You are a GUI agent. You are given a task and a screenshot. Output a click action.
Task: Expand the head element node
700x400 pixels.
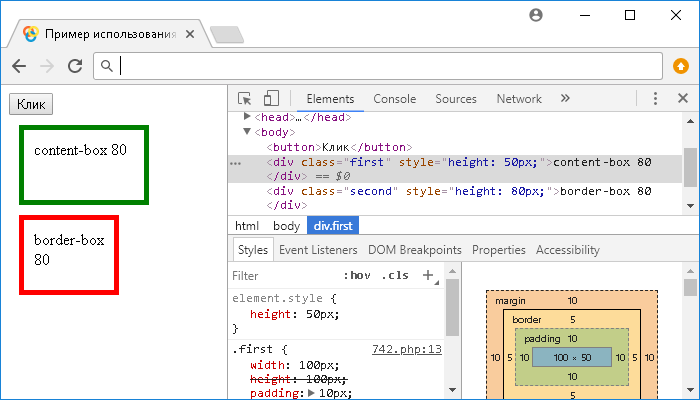247,117
